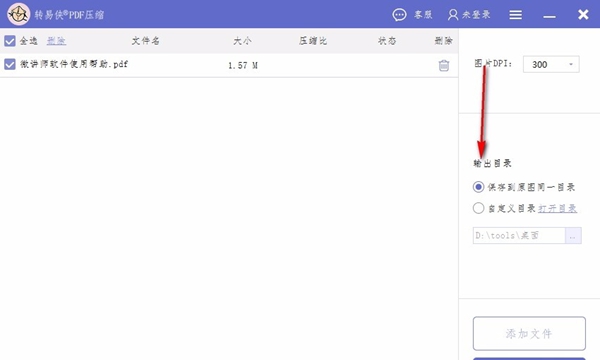Click the 打开目录 link

pos(557,209)
